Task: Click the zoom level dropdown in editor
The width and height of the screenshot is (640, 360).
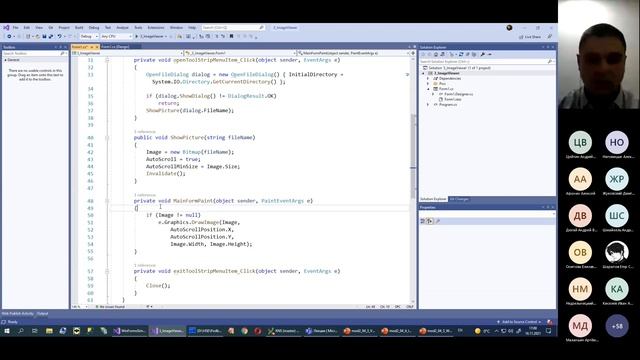Action: pyautogui.click(x=80, y=307)
